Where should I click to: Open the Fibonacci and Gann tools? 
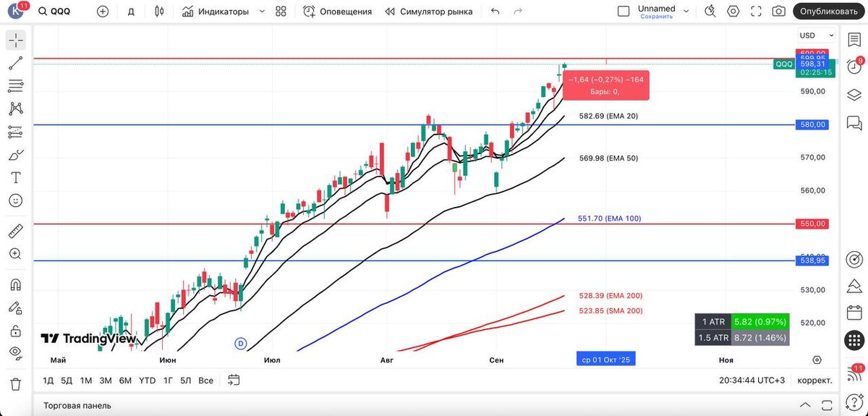click(15, 86)
